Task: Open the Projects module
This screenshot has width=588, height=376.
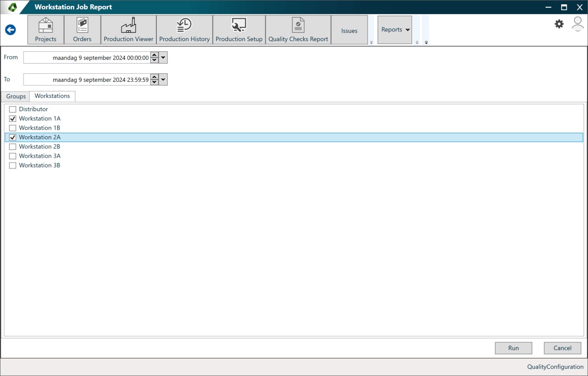Action: 46,30
